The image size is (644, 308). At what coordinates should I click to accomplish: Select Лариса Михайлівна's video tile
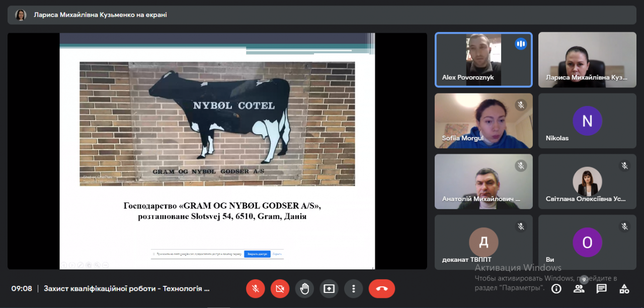pos(587,60)
